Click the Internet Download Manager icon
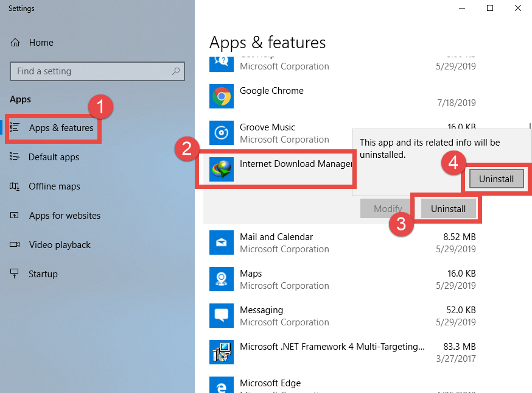532x393 pixels. click(221, 169)
